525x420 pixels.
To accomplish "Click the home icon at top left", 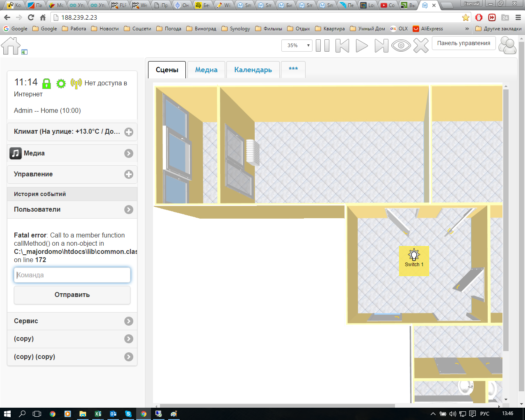I will (11, 46).
